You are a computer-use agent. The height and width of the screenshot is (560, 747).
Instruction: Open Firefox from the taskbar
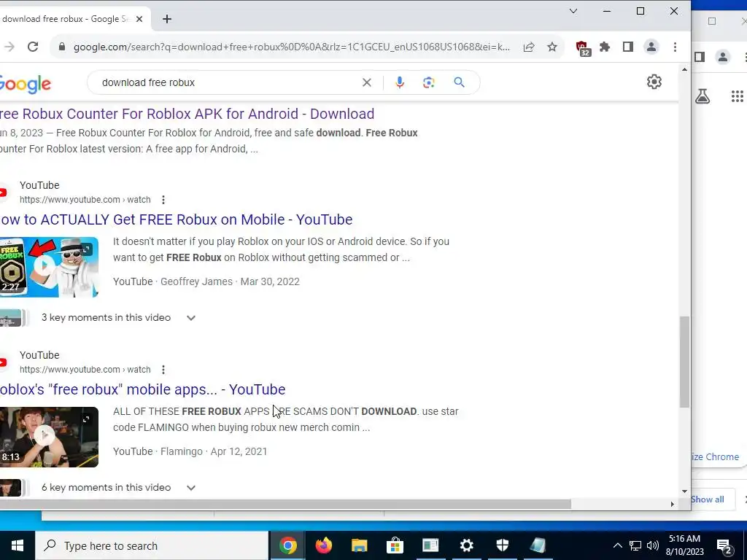point(324,545)
